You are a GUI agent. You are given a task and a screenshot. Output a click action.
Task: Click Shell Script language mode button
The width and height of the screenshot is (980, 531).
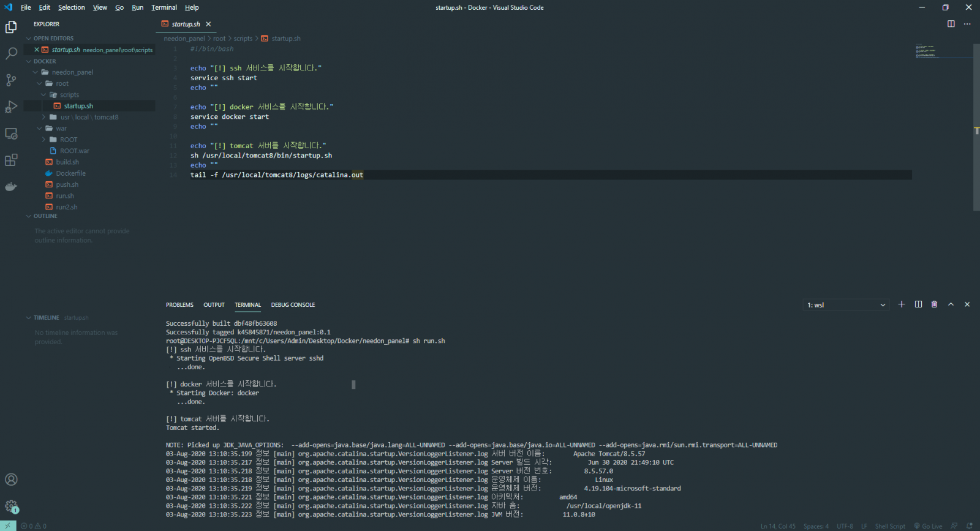(x=889, y=526)
